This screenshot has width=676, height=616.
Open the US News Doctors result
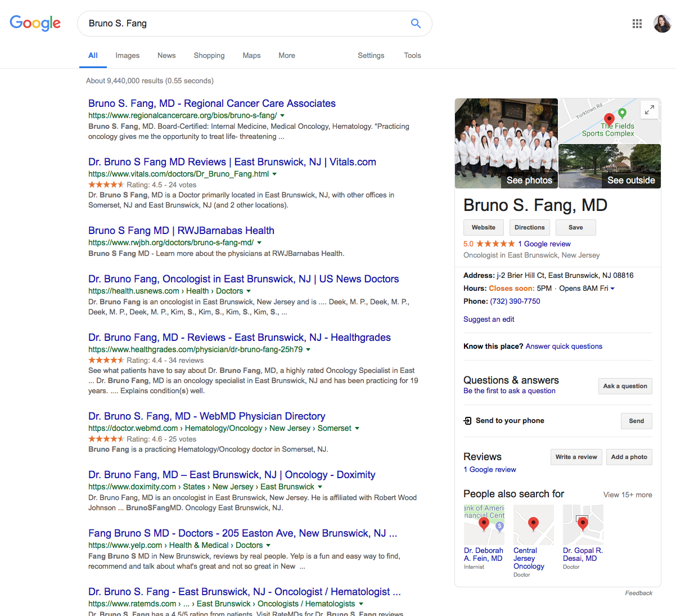[244, 279]
